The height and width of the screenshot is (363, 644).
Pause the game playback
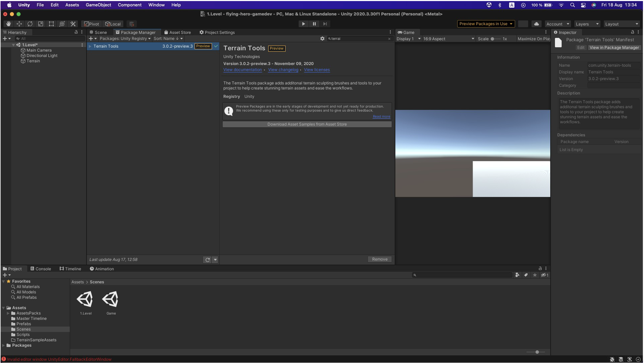tap(314, 24)
